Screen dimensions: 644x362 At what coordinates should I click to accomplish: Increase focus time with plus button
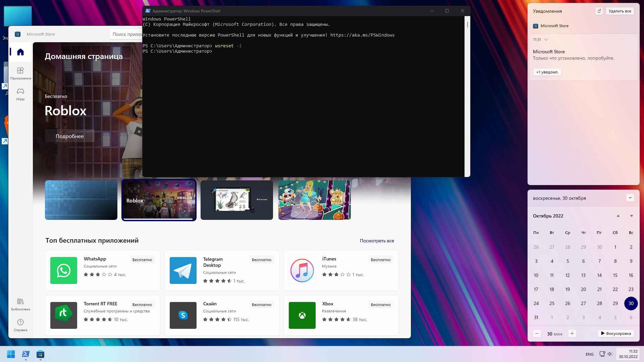(x=572, y=334)
